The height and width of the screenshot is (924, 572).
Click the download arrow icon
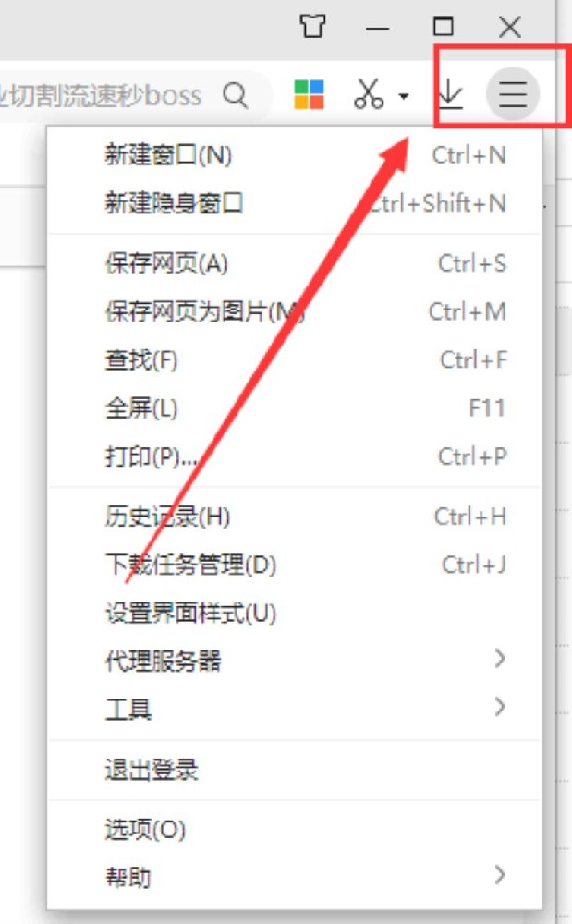click(451, 93)
